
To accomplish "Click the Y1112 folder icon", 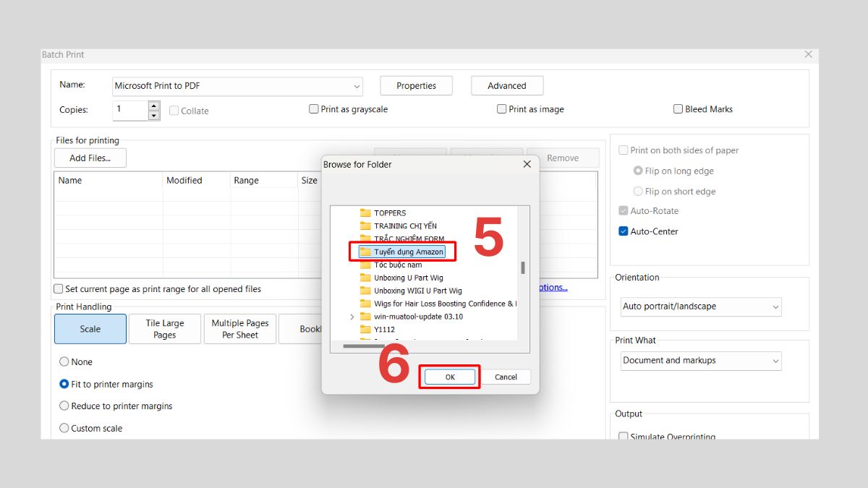I will (365, 330).
